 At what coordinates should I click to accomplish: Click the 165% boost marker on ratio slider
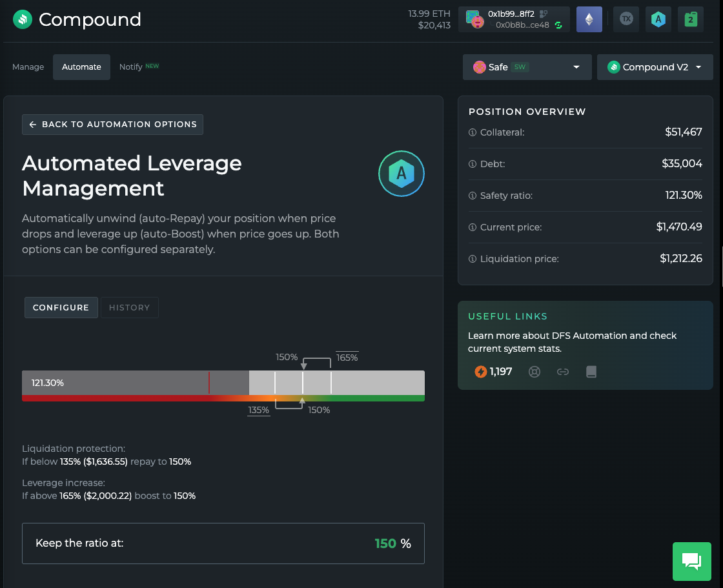pyautogui.click(x=331, y=382)
